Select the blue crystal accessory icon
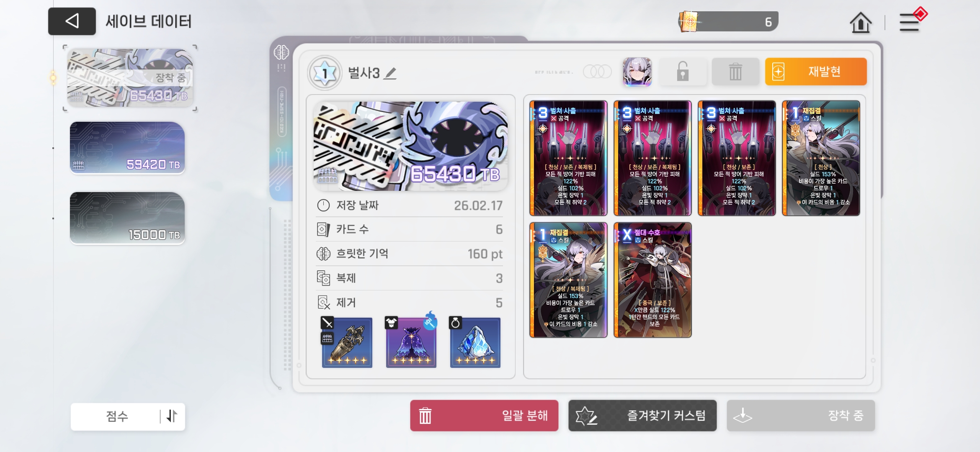This screenshot has height=452, width=980. pyautogui.click(x=475, y=342)
